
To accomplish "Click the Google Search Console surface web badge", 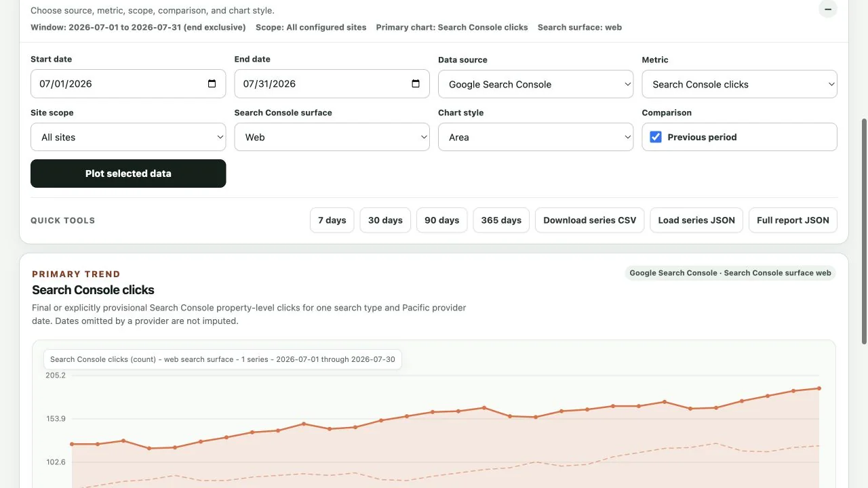I will [730, 273].
